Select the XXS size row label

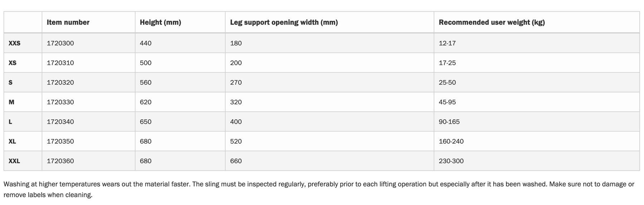coord(14,43)
